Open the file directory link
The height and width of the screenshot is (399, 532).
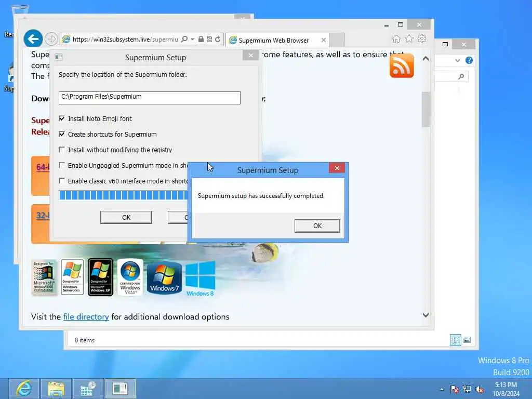[x=86, y=316]
